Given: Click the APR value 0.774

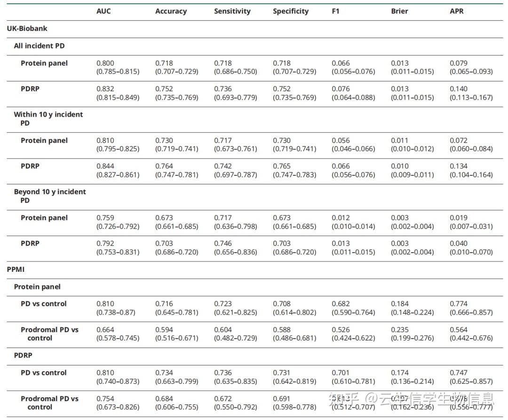Looking at the screenshot, I should click(x=459, y=304).
